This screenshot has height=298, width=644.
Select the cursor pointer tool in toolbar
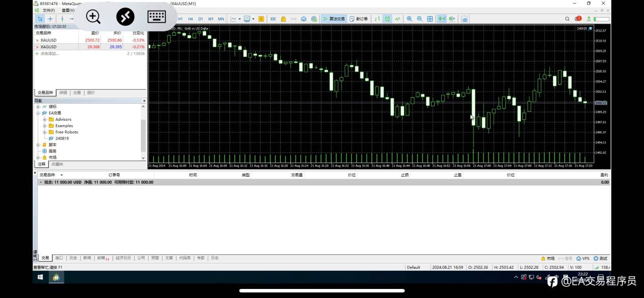click(40, 19)
